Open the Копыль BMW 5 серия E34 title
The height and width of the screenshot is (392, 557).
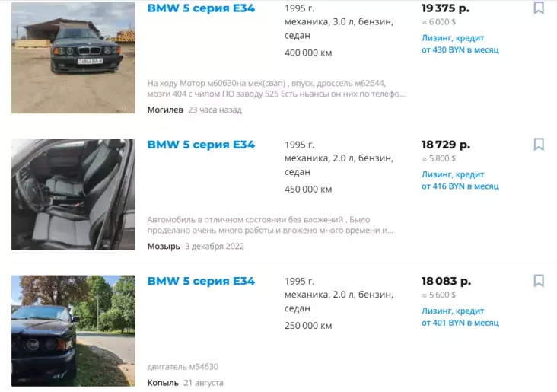point(201,281)
